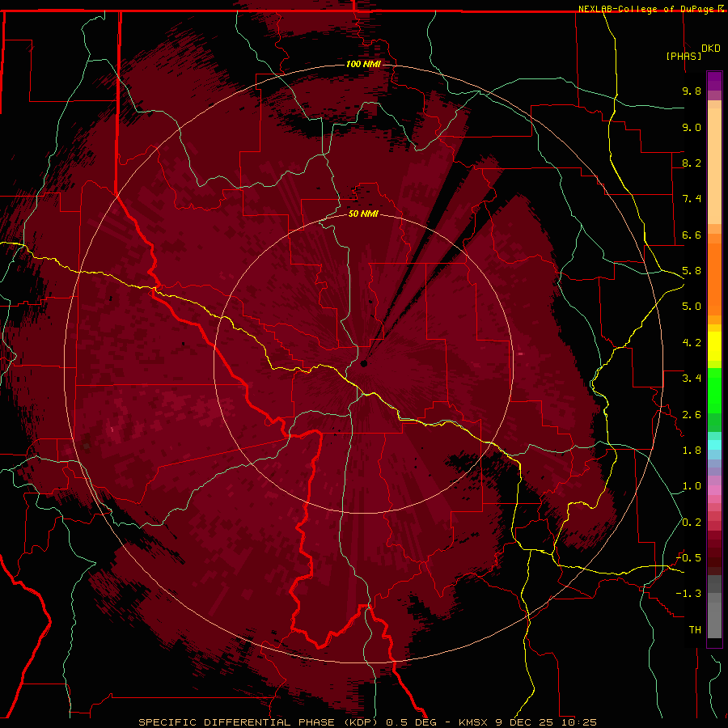The image size is (728, 728).
Task: Click the 100 NMI range ring label
Action: (363, 64)
